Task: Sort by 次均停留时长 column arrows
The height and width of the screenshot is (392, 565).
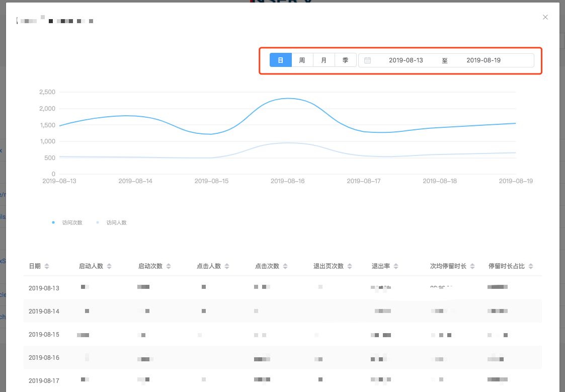Action: [472, 266]
